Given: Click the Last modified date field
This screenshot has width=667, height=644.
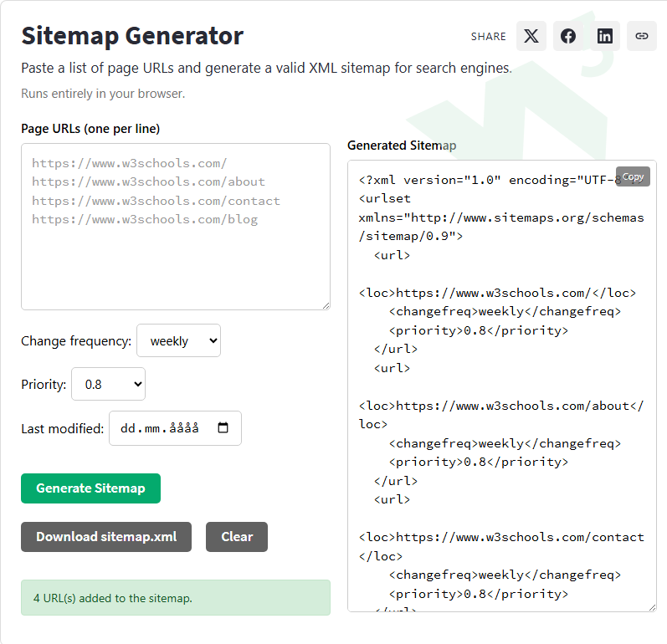Looking at the screenshot, I should tap(175, 428).
